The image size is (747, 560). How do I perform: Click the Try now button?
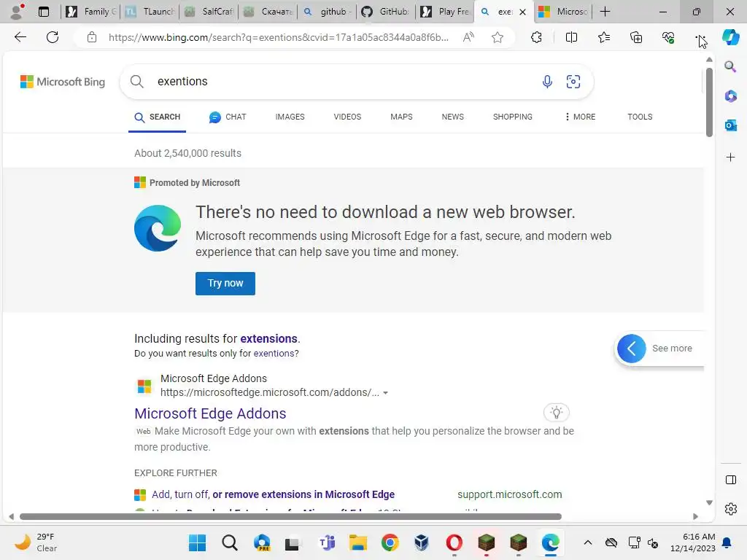point(225,284)
